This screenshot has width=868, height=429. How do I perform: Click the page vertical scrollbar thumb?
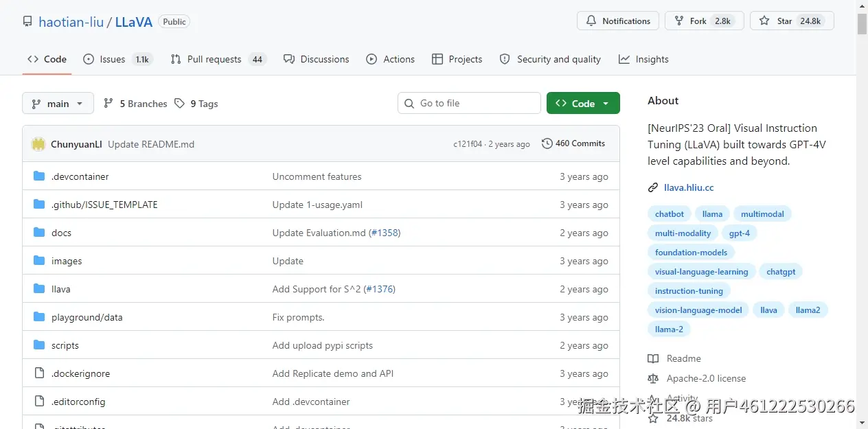tap(862, 24)
